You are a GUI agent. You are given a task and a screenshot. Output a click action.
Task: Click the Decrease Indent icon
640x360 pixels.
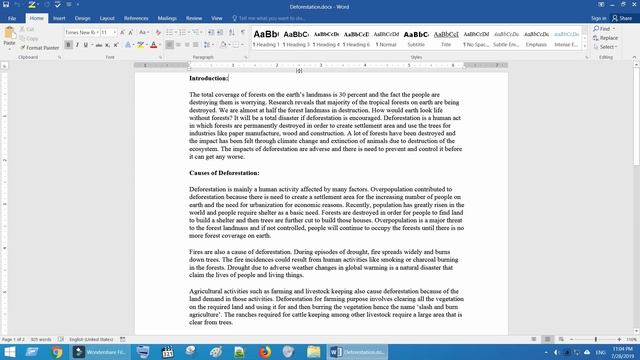point(211,32)
